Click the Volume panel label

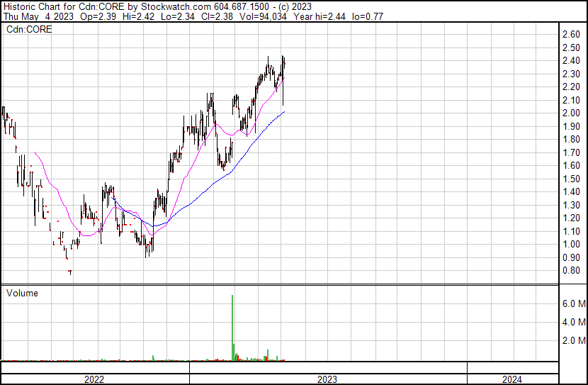point(22,293)
